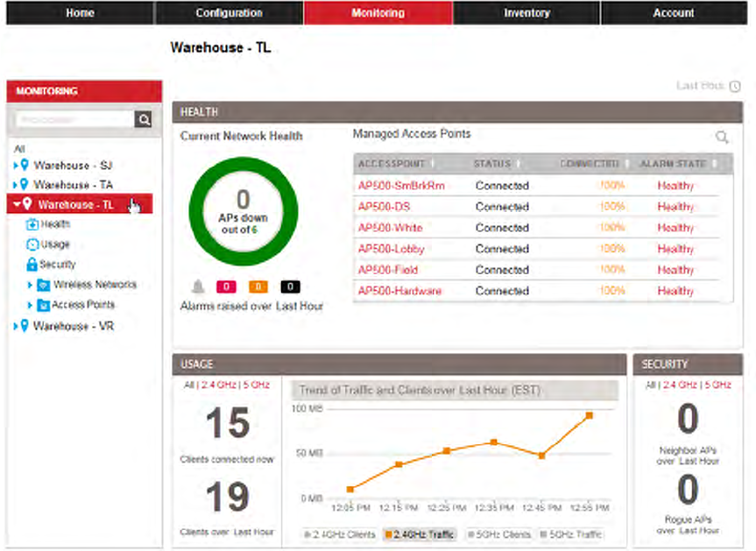Screen dimensions: 756x551
Task: Toggle the 5GHz Traffic chart series
Action: [x=570, y=534]
